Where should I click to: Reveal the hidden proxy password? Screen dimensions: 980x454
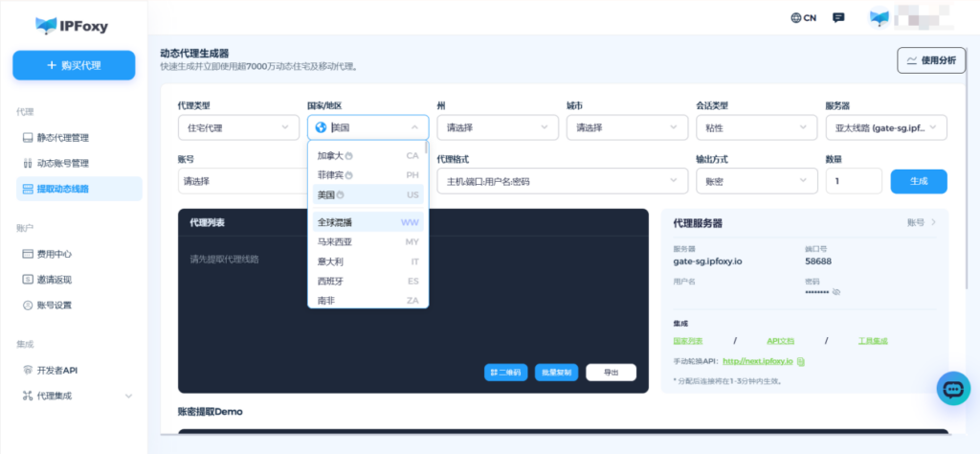click(x=835, y=291)
